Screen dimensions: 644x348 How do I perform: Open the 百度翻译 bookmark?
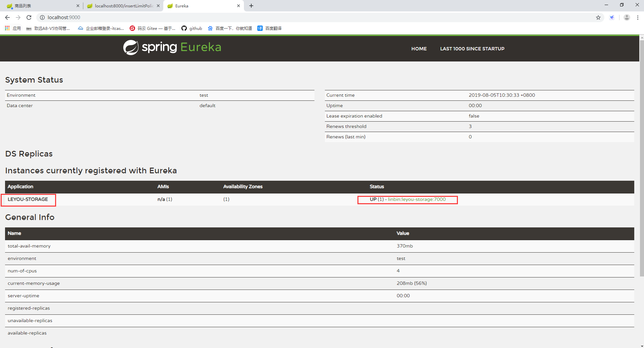[x=269, y=29]
